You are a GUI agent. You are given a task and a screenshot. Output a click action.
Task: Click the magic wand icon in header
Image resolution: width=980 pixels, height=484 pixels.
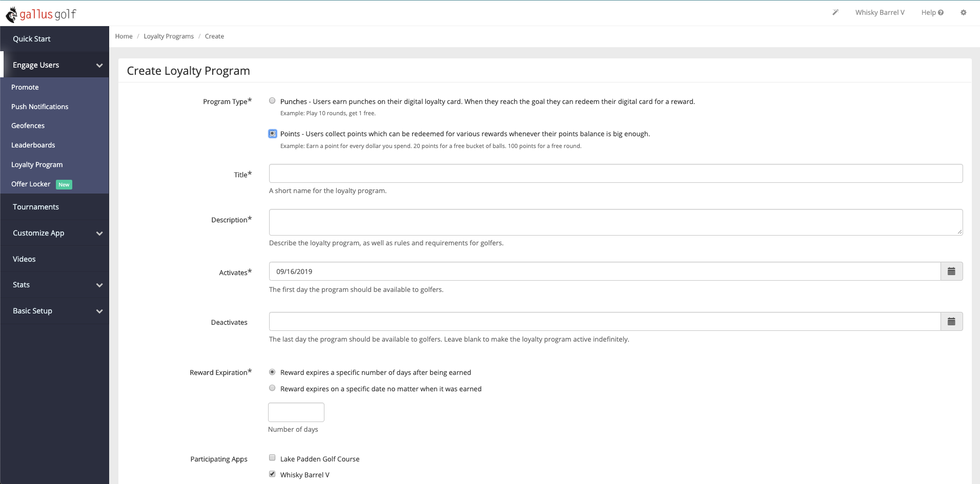(x=835, y=12)
